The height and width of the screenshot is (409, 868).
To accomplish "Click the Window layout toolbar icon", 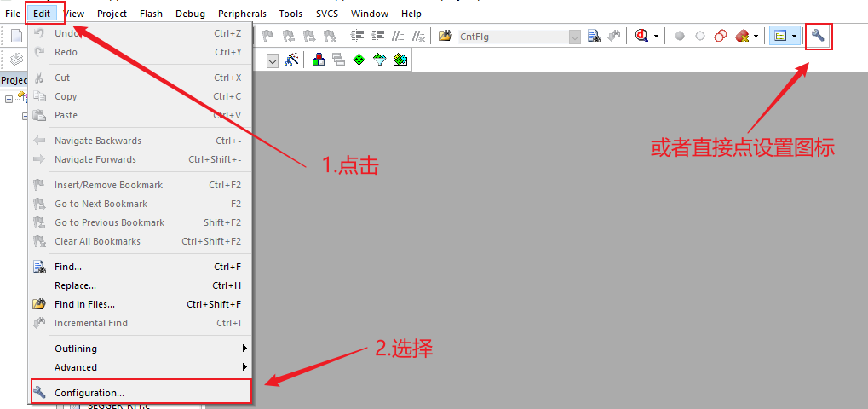I will click(x=780, y=37).
